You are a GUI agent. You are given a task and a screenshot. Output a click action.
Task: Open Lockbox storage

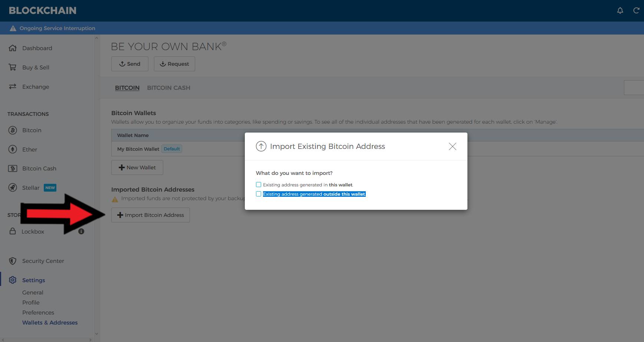33,231
